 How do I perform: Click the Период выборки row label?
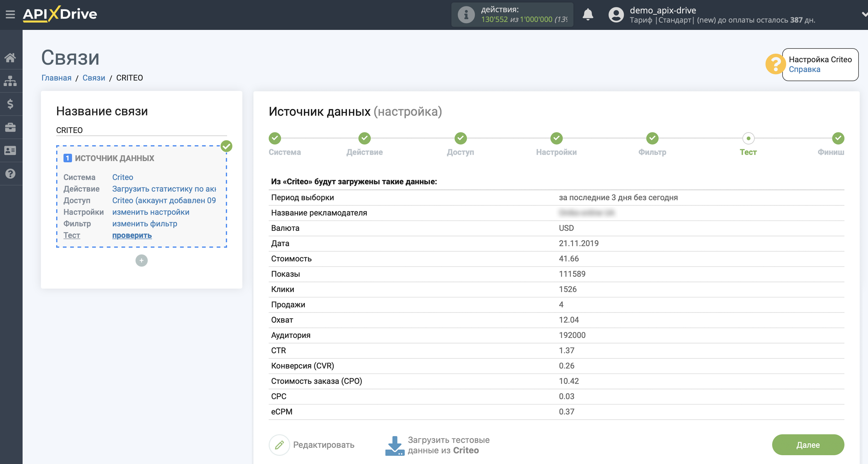tap(302, 197)
